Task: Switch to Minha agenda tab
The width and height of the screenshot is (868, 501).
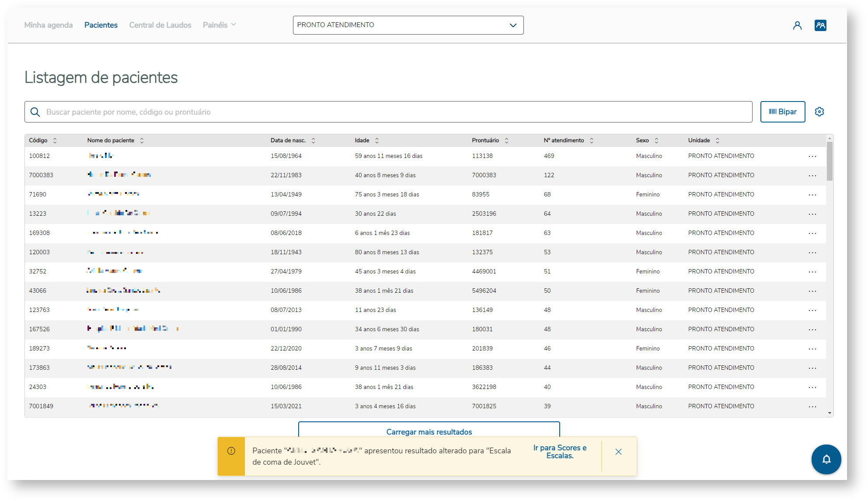Action: click(x=48, y=25)
